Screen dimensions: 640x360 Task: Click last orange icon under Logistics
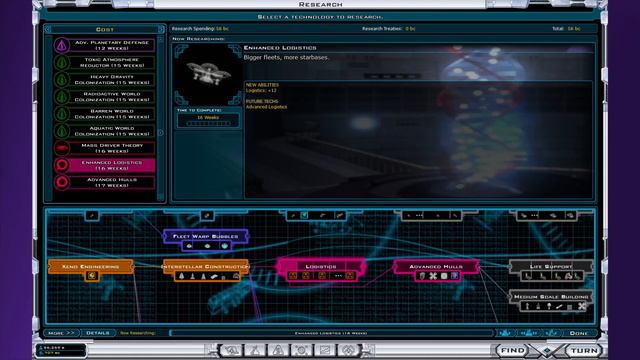coord(349,276)
